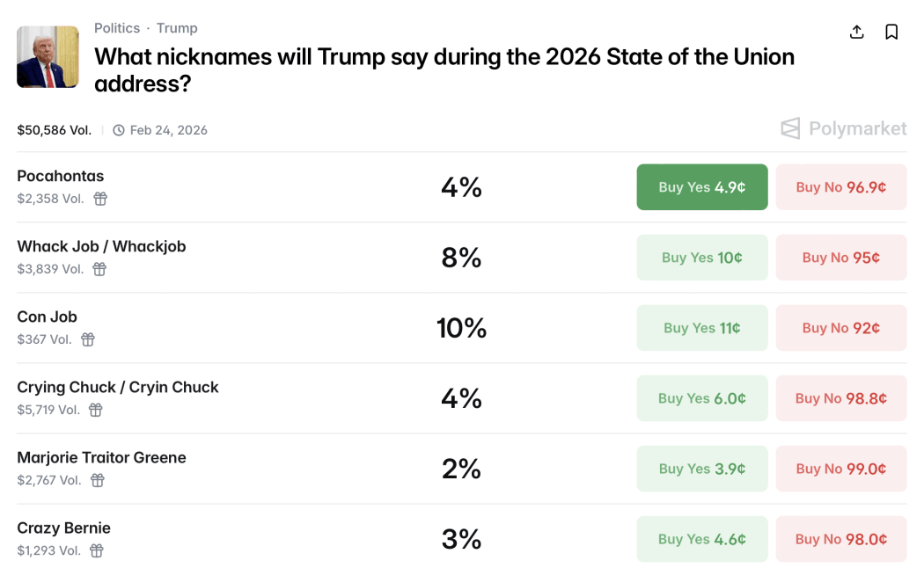
Task: Buy No at 98.8¢ on Crying Chuck
Action: coord(840,397)
